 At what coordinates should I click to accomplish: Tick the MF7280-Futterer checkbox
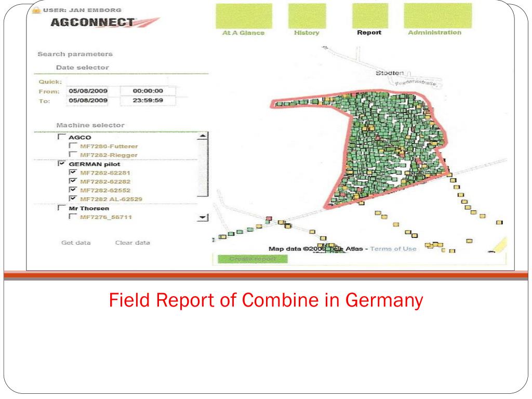coord(72,146)
